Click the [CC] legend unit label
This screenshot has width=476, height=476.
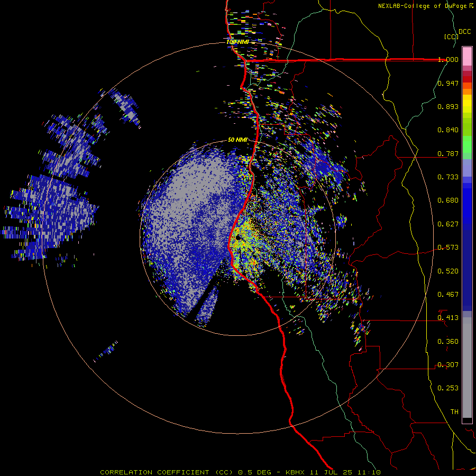[x=452, y=36]
